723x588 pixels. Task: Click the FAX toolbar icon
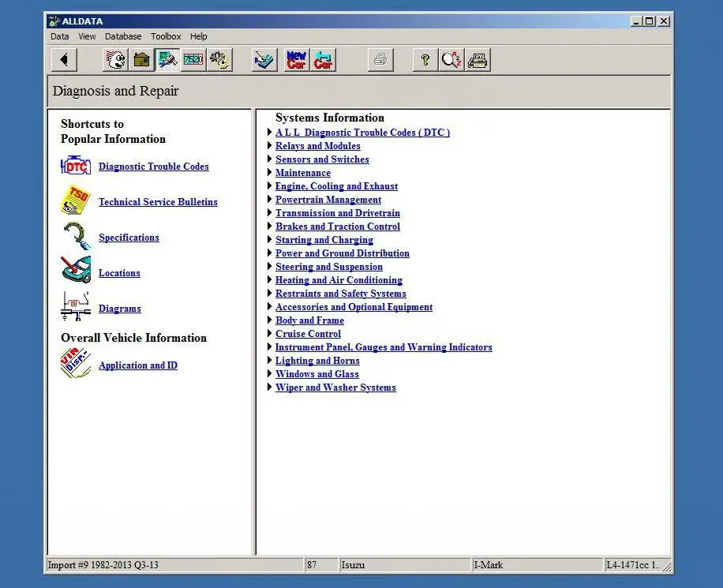478,59
